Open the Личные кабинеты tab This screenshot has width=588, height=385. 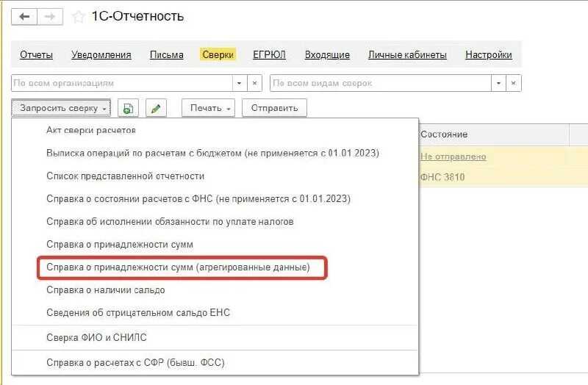pos(407,54)
